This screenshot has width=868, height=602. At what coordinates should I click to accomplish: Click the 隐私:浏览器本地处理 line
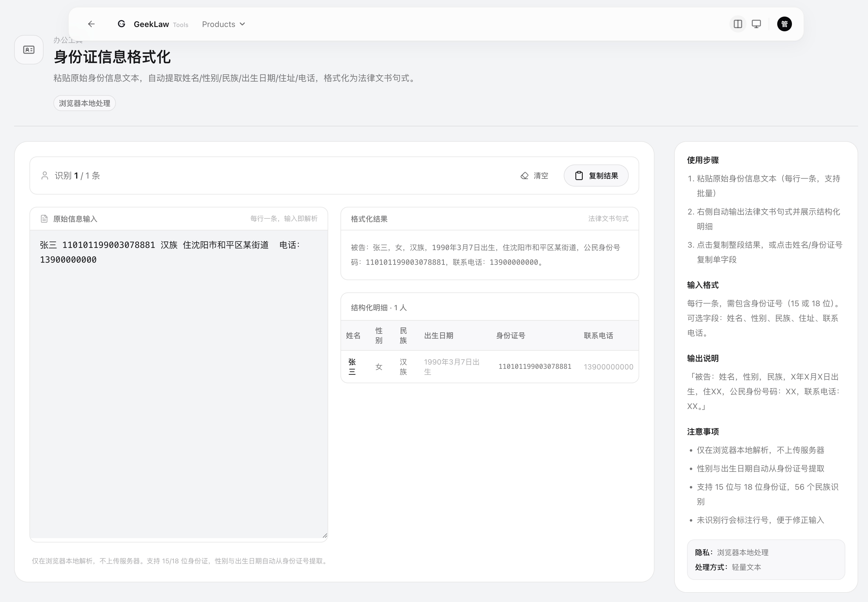(x=732, y=553)
